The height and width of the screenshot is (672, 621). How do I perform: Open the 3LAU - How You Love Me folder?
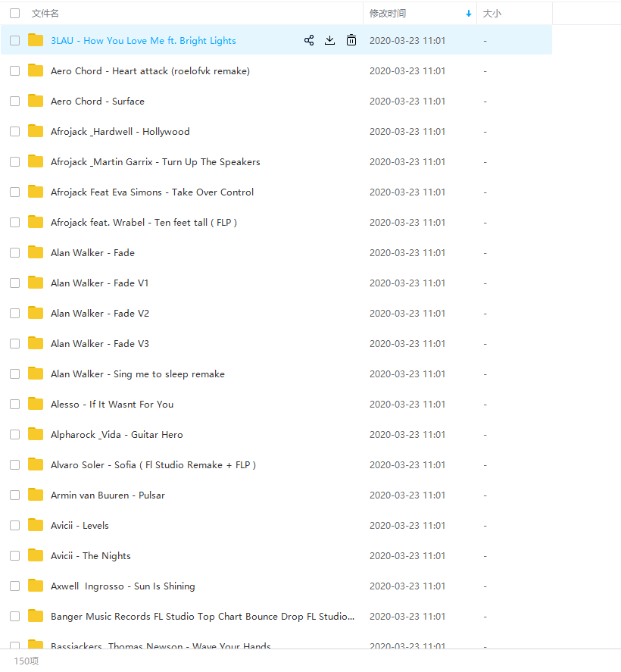click(143, 41)
